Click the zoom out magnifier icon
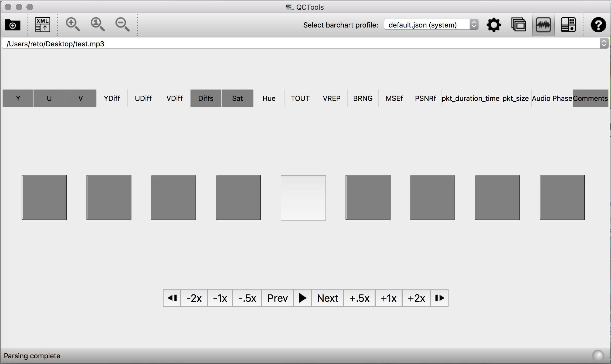Viewport: 611px width, 364px height. pyautogui.click(x=122, y=25)
